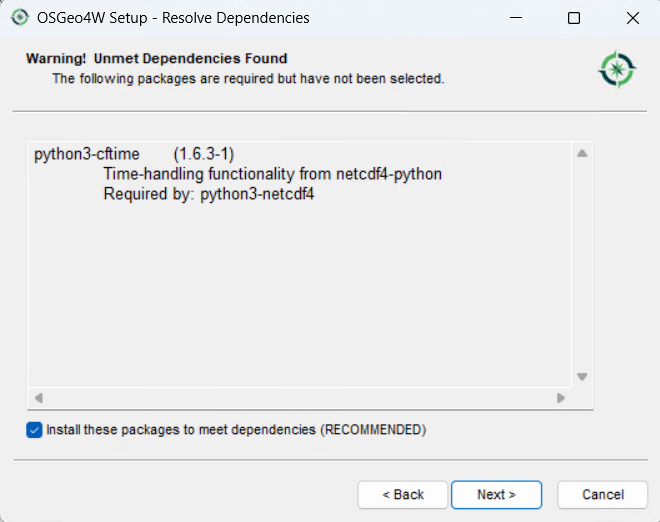Toggle the install packages dependencies checkbox
The image size is (660, 522).
35,430
